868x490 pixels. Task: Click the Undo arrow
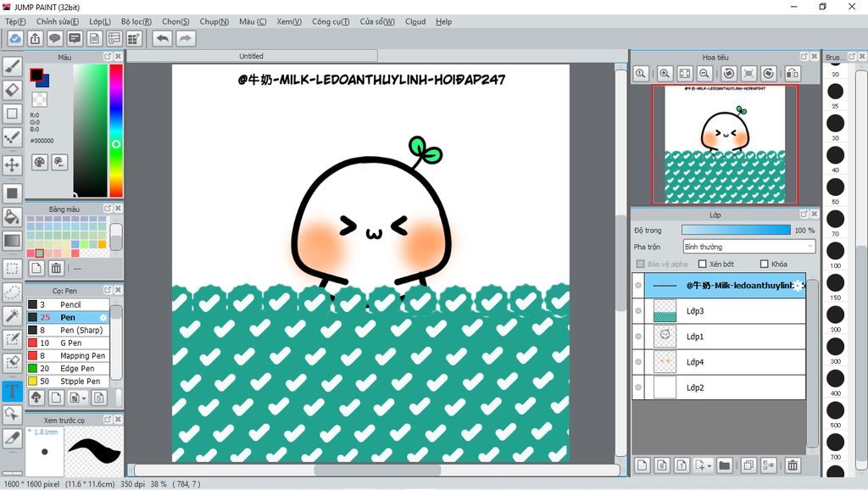click(x=162, y=39)
